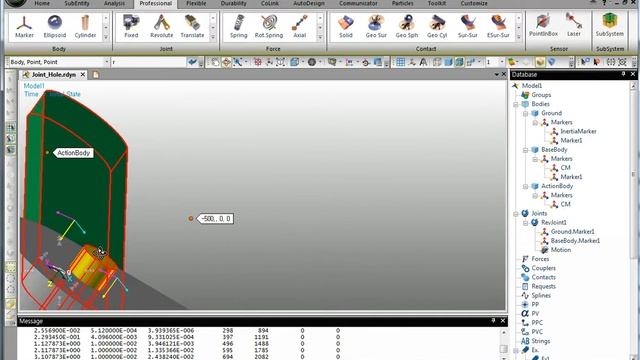Image resolution: width=640 pixels, height=360 pixels.
Task: Toggle the grid display toolbar icon
Action: tap(400, 62)
